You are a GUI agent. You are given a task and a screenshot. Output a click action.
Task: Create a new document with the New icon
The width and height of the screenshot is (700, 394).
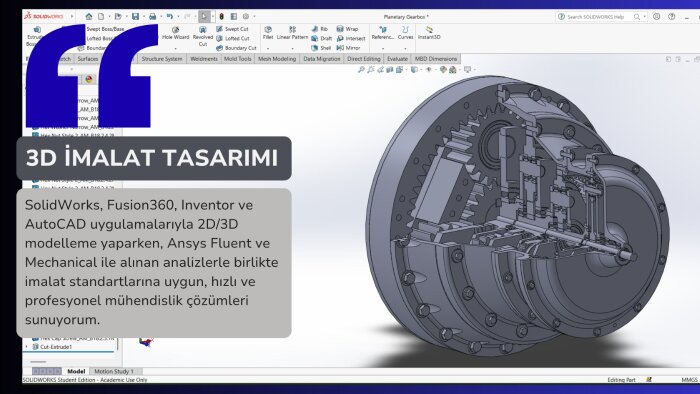click(x=101, y=17)
